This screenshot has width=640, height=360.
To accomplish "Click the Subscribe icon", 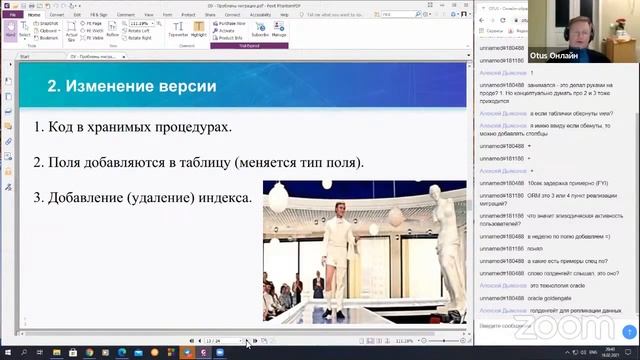I will tap(260, 29).
